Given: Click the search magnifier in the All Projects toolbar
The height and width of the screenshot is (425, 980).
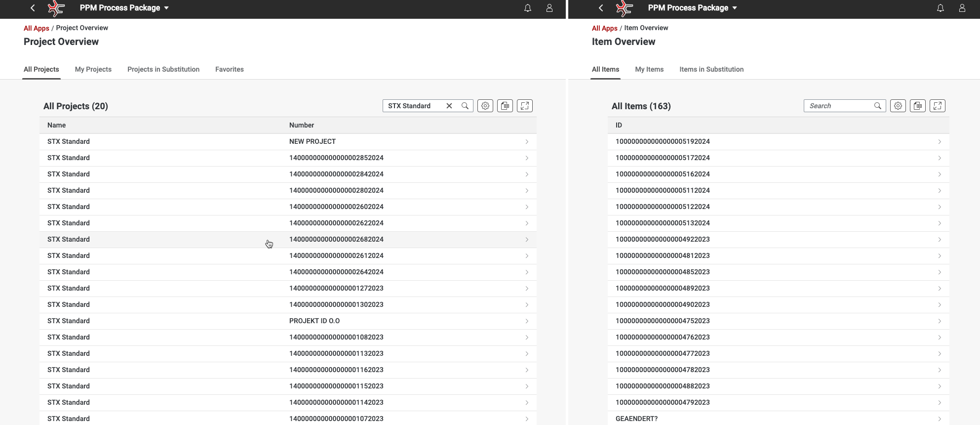Looking at the screenshot, I should [465, 106].
